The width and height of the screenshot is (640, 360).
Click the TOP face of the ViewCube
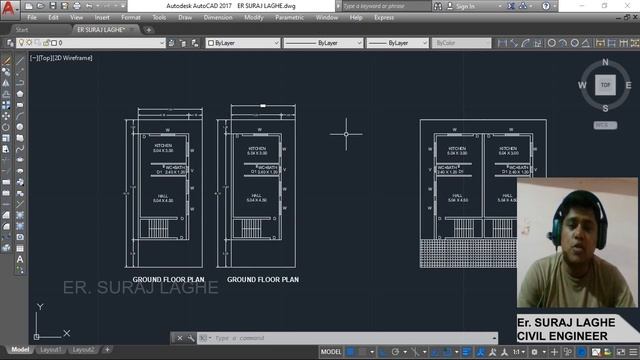coord(605,85)
